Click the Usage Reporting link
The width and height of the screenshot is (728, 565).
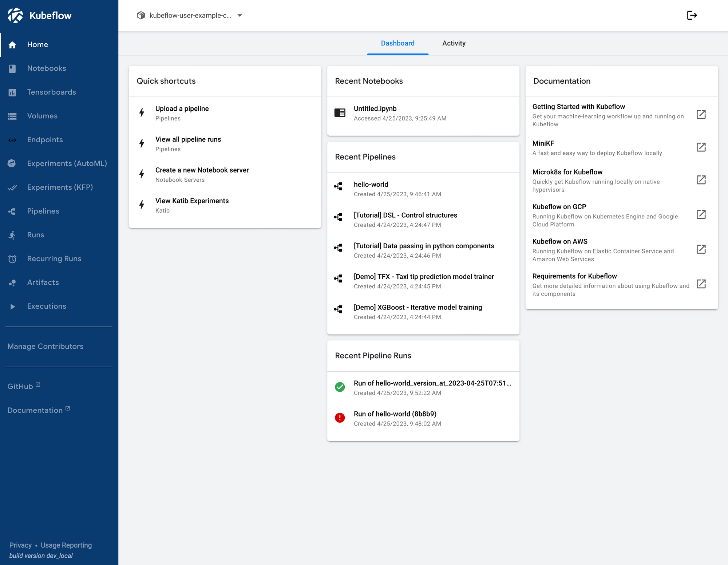click(x=66, y=545)
